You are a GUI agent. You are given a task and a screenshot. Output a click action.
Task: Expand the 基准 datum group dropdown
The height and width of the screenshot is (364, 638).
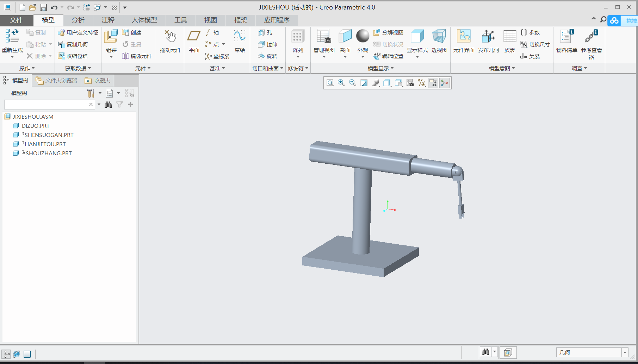pyautogui.click(x=217, y=68)
